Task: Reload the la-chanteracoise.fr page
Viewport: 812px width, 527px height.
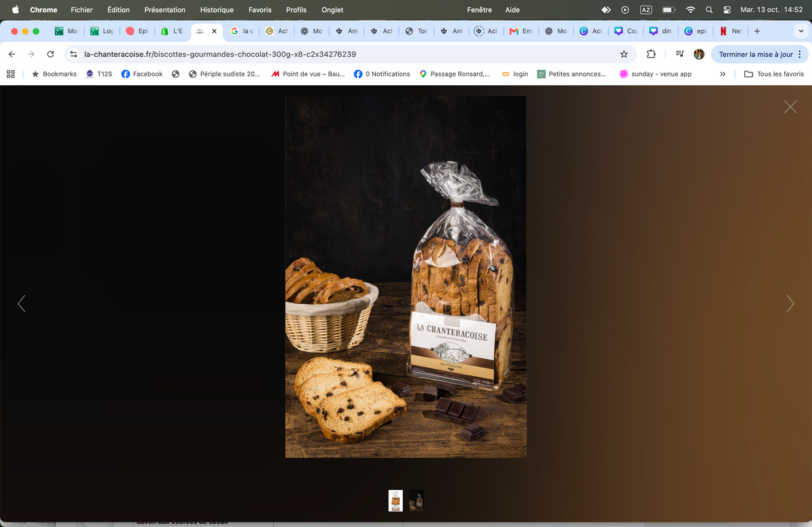Action: click(50, 54)
